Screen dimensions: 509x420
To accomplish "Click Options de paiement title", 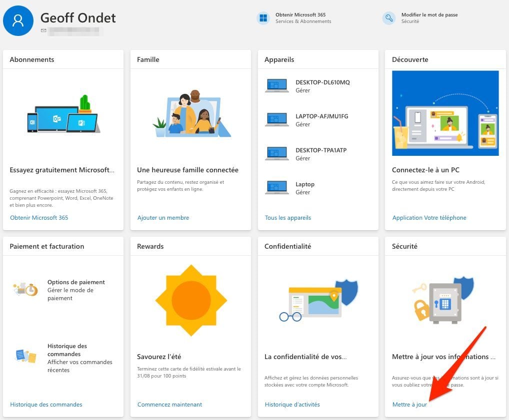I will pyautogui.click(x=76, y=282).
